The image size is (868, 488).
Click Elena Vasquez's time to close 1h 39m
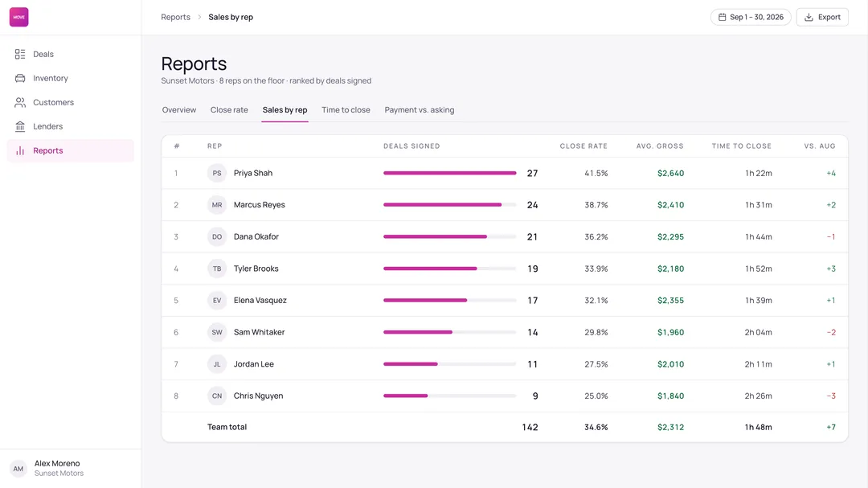[x=759, y=301]
